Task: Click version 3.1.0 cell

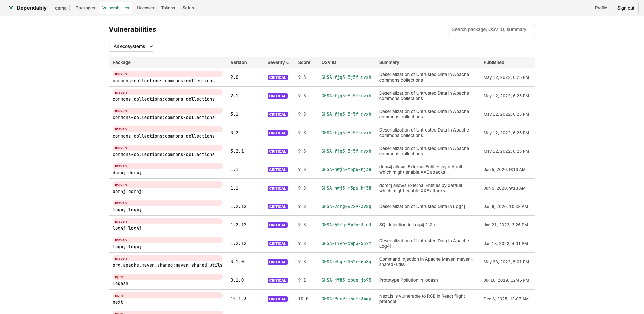Action: (237, 262)
